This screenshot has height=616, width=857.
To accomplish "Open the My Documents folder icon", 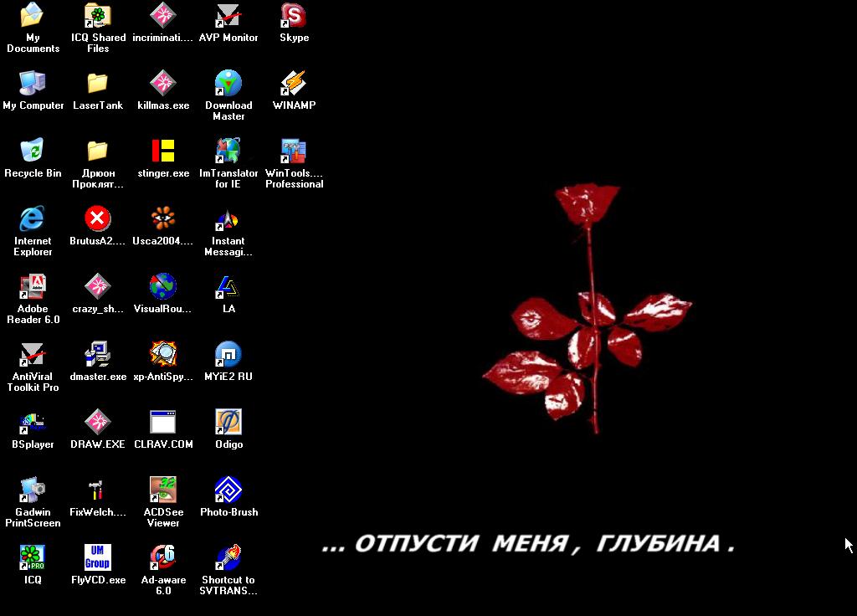I will coord(33,15).
